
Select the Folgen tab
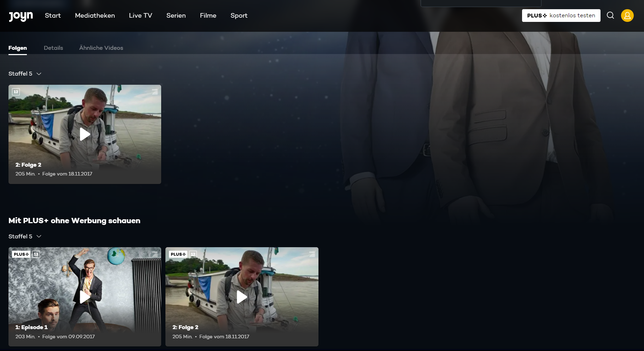[18, 48]
